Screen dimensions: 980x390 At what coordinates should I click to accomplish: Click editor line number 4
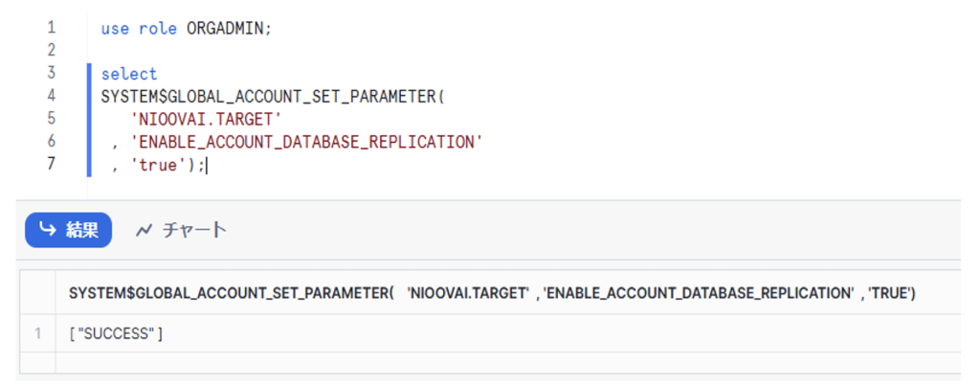coord(51,96)
